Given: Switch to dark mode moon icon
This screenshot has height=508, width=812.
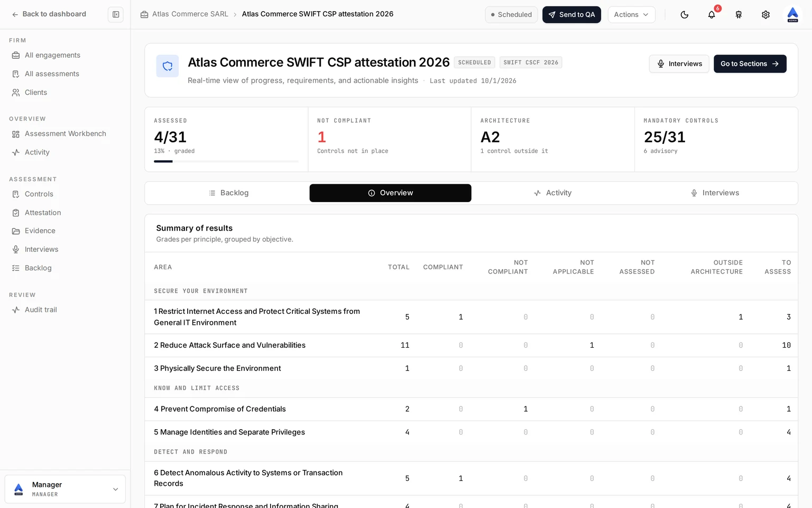Looking at the screenshot, I should (685, 15).
